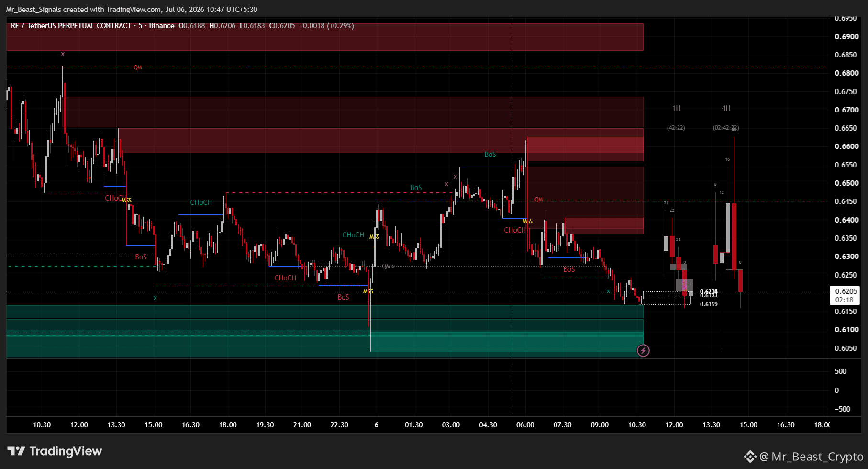This screenshot has width=868, height=469.
Task: Click 0.6300 on the price axis
Action: tap(846, 257)
